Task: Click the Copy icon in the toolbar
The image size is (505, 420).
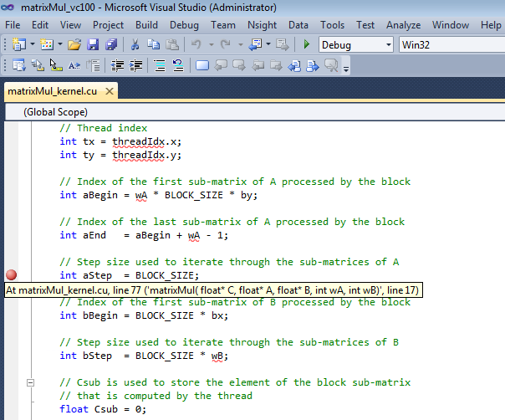Action: [x=152, y=44]
